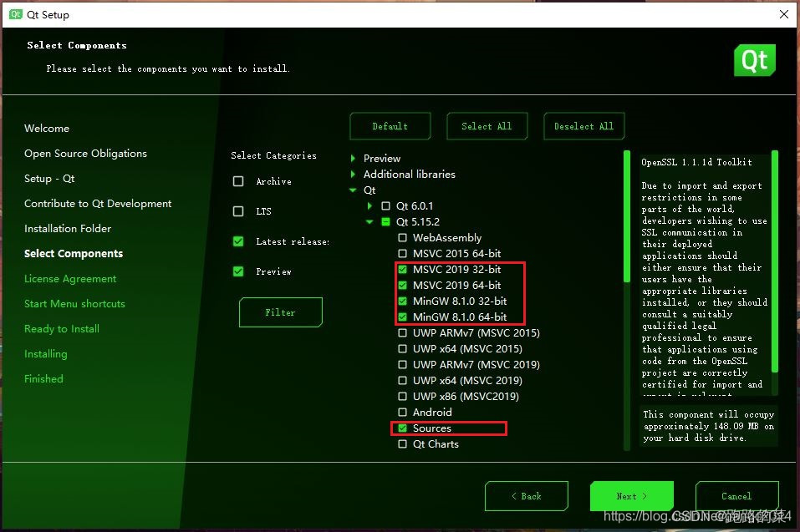Click the Installing step label
This screenshot has height=532, width=800.
click(x=46, y=353)
